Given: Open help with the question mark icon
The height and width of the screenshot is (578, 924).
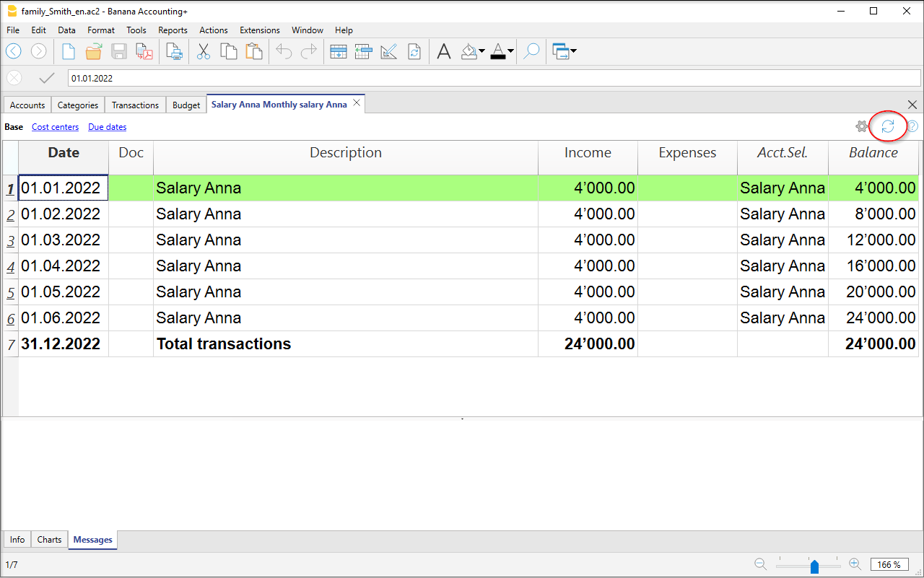Looking at the screenshot, I should point(912,126).
